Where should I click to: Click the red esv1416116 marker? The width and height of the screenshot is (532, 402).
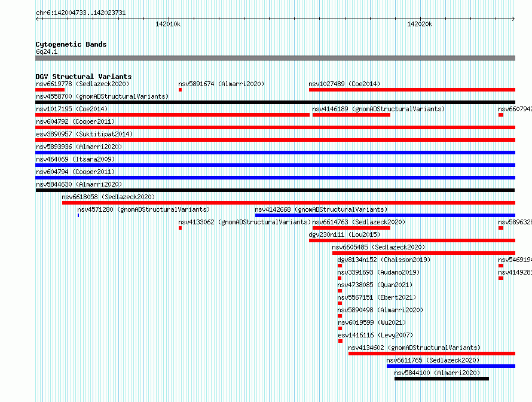[x=340, y=341]
